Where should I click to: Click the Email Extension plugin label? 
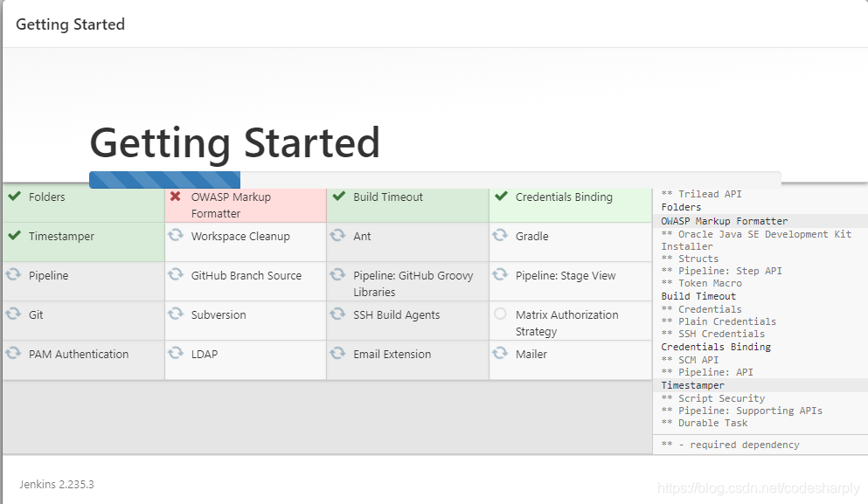(392, 354)
